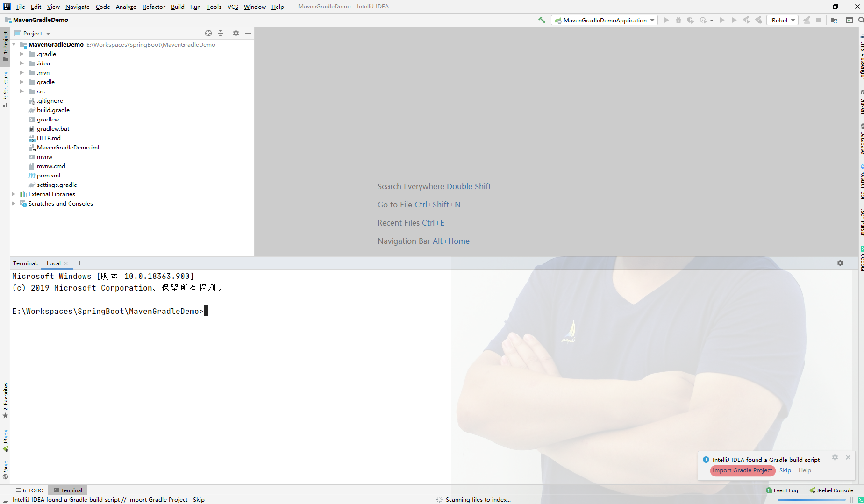Viewport: 864px width, 504px height.
Task: Open the Project view selector dropdown
Action: (33, 33)
